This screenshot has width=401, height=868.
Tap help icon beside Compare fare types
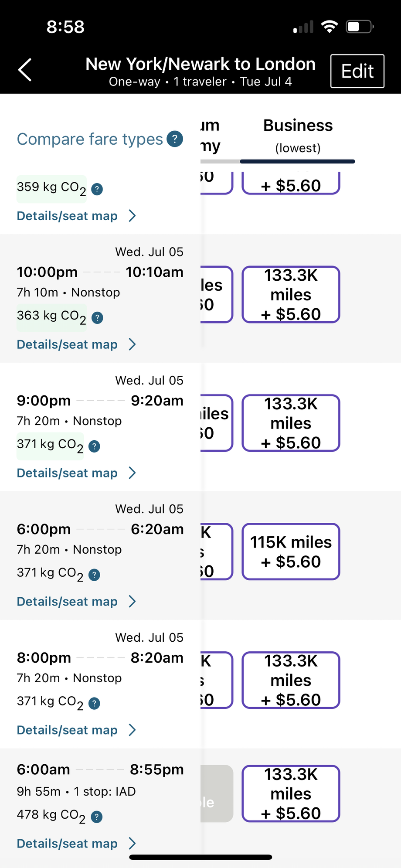175,139
